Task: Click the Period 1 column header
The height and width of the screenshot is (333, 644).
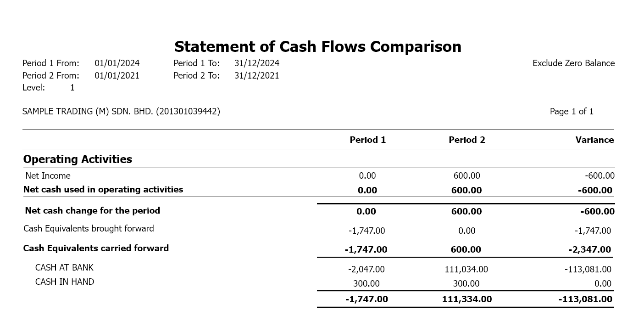Action: [x=367, y=140]
